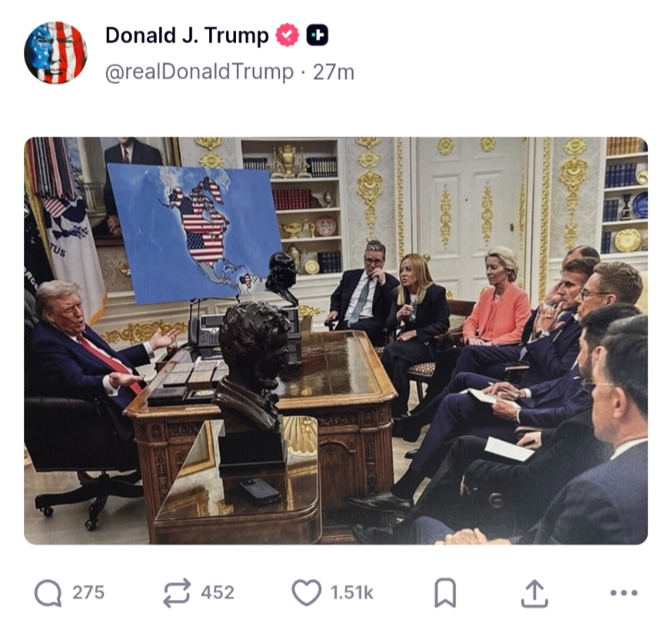Expand the three-dot more options menu
Image resolution: width=672 pixels, height=630 pixels.
tap(624, 593)
